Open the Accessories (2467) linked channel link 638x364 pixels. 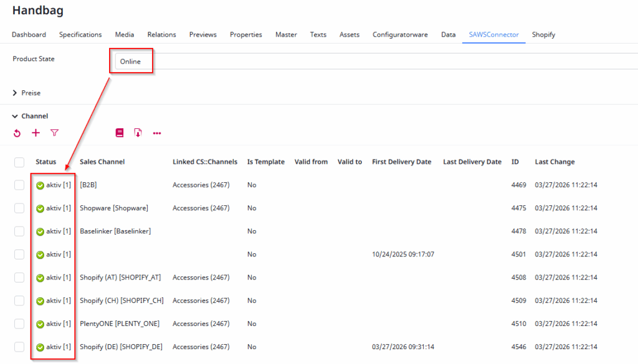pyautogui.click(x=205, y=185)
